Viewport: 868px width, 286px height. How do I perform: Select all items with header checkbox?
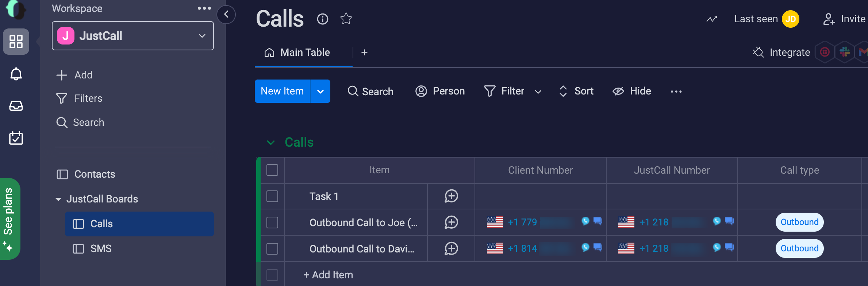[x=272, y=170]
